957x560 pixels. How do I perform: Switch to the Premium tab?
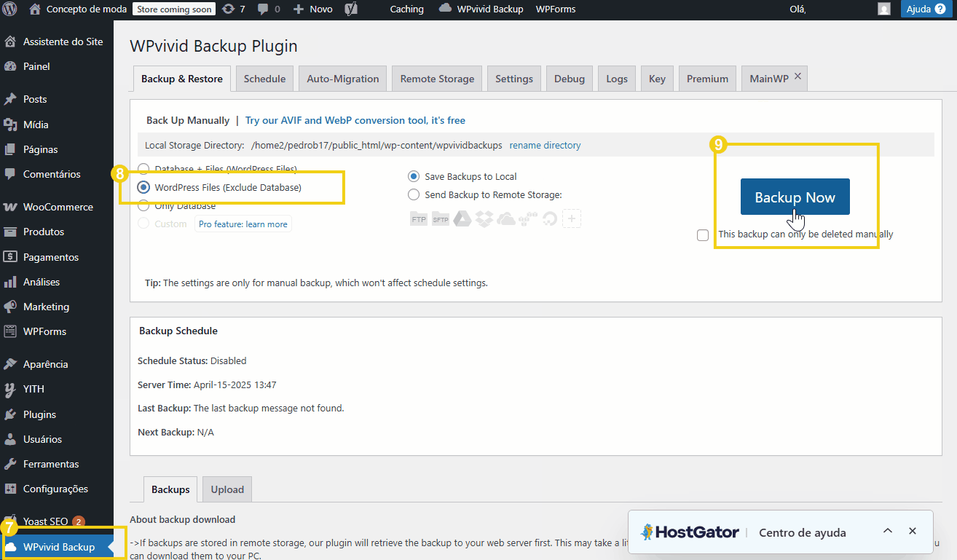[707, 79]
